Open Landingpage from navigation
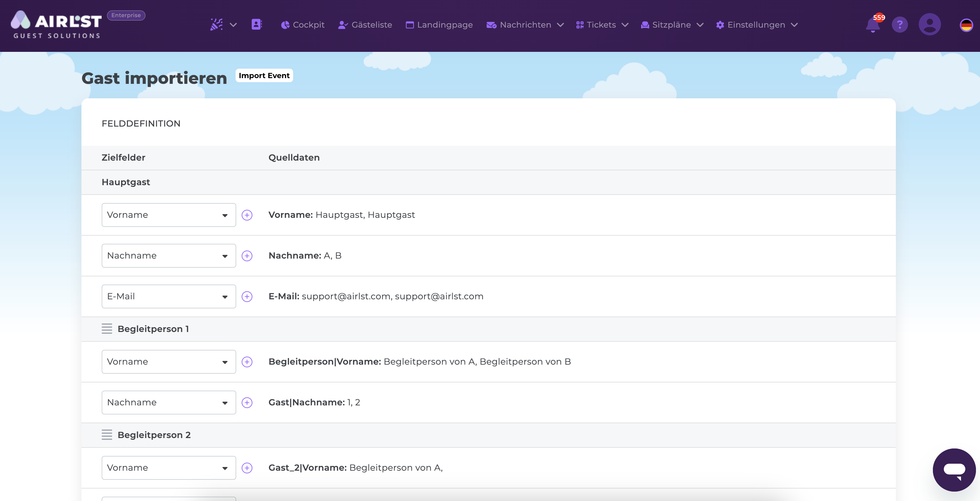The height and width of the screenshot is (501, 980). pyautogui.click(x=439, y=25)
